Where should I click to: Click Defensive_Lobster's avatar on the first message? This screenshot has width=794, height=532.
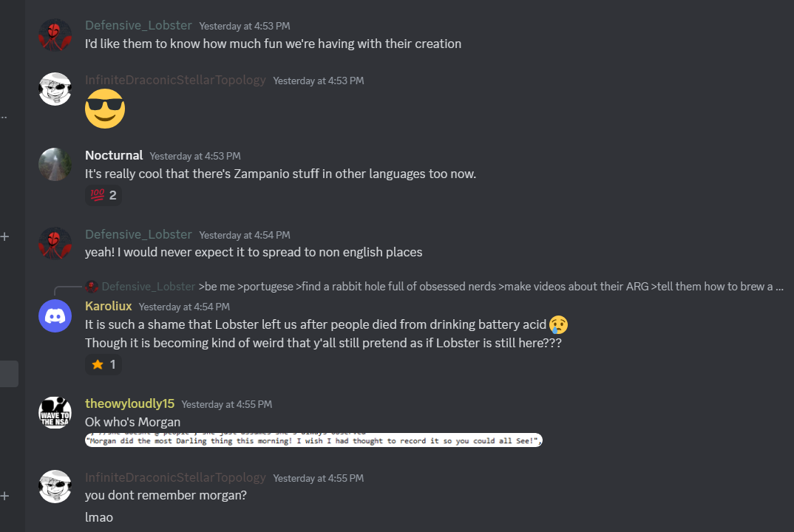coord(55,35)
